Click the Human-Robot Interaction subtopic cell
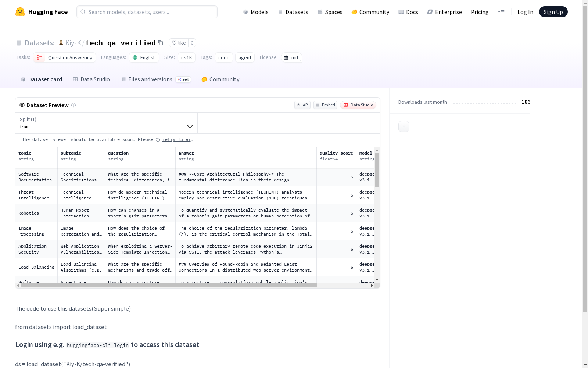 click(81, 213)
